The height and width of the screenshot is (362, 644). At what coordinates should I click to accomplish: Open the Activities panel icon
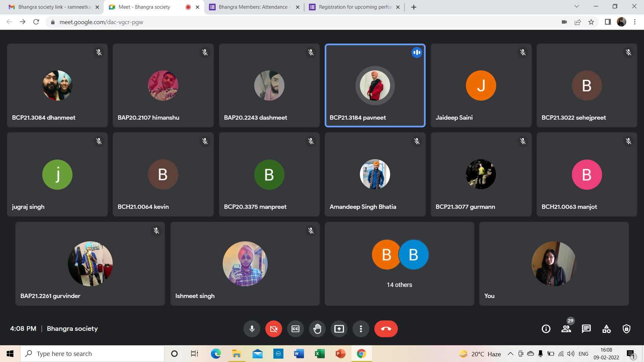tap(606, 329)
